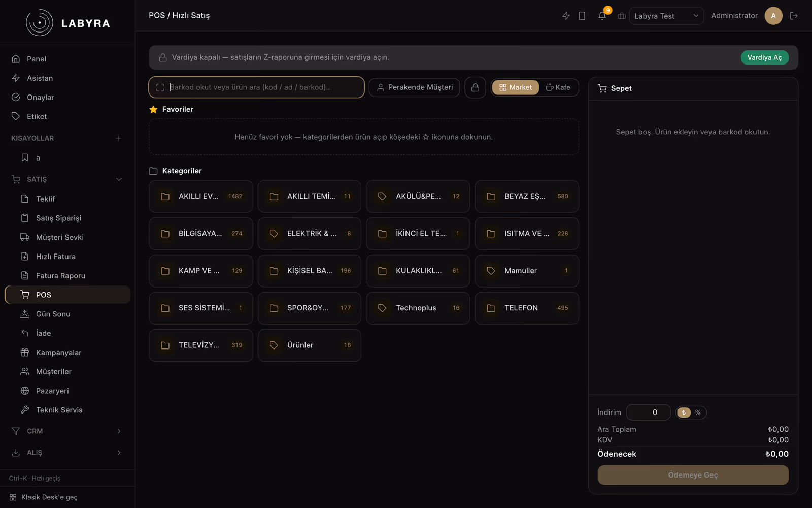Open İade page
Viewport: 812px width, 508px height.
(x=67, y=333)
